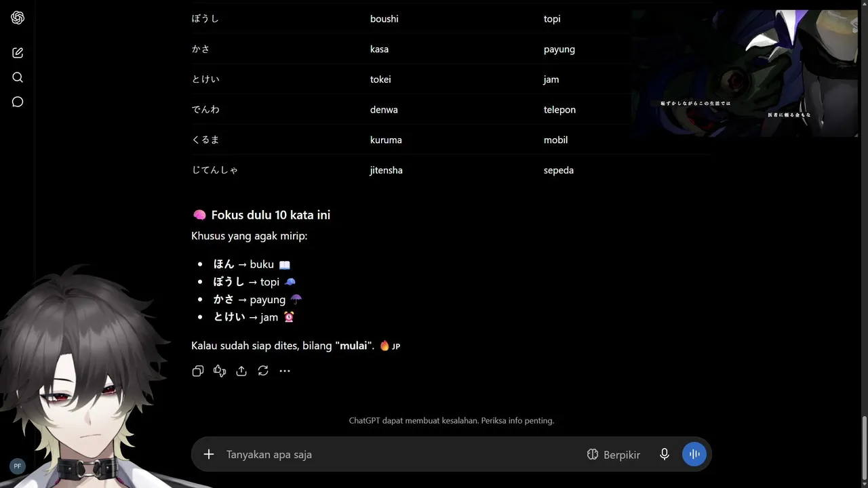Click the table cell 'denwa'
The height and width of the screenshot is (488, 868).
384,109
